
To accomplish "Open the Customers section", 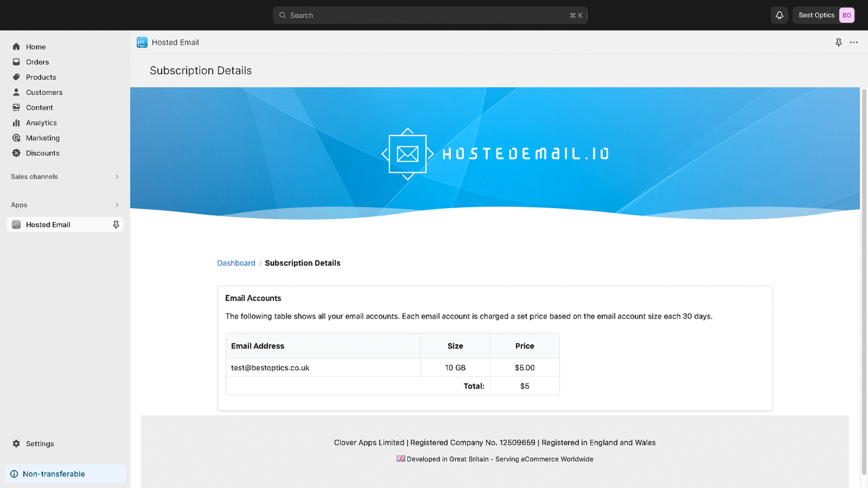I will click(43, 92).
